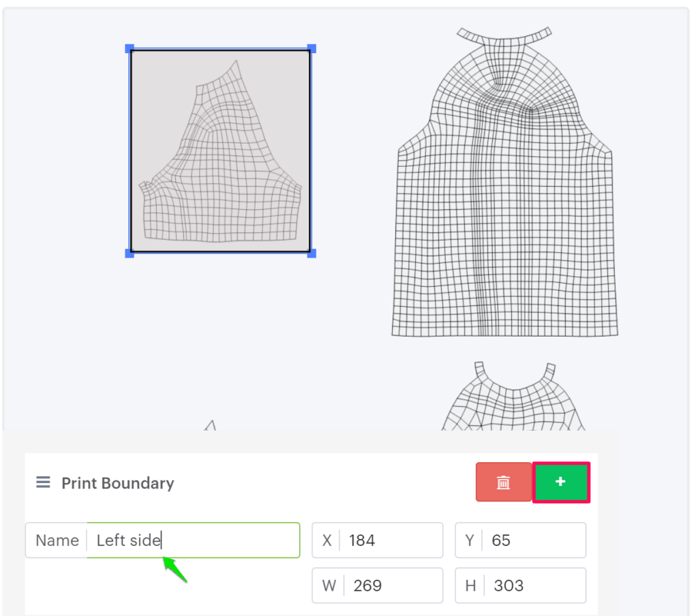Click the W width field showing 269
Image resolution: width=698 pixels, height=616 pixels.
click(x=390, y=585)
